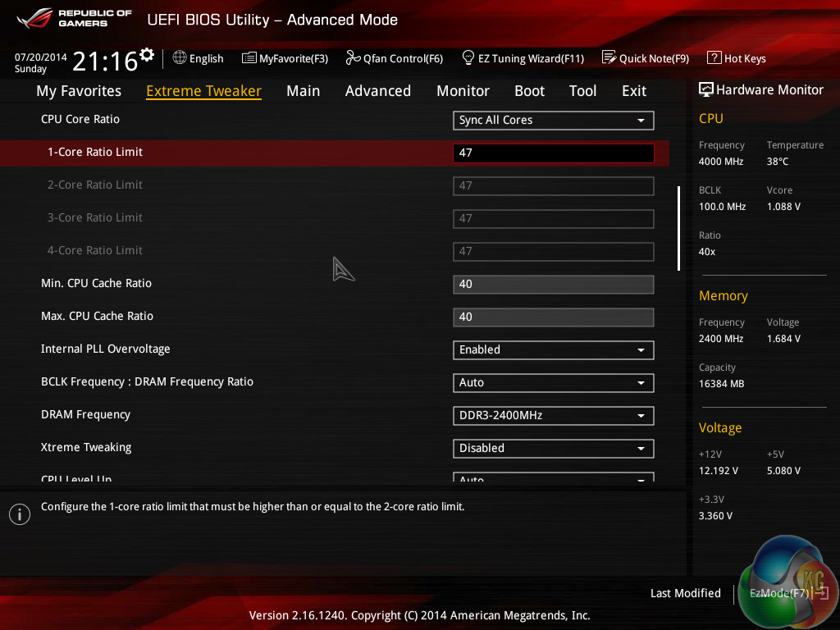
Task: Click the +3.3V reading 3.360 V
Action: [715, 515]
